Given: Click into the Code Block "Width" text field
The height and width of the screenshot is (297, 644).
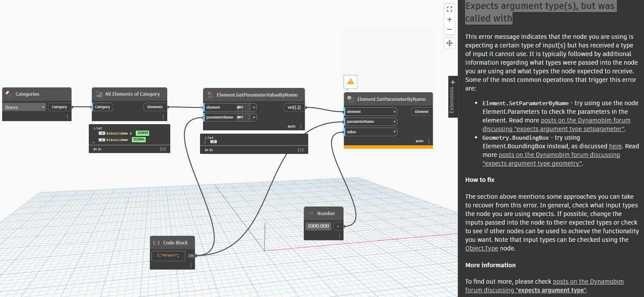Looking at the screenshot, I should click(x=168, y=256).
